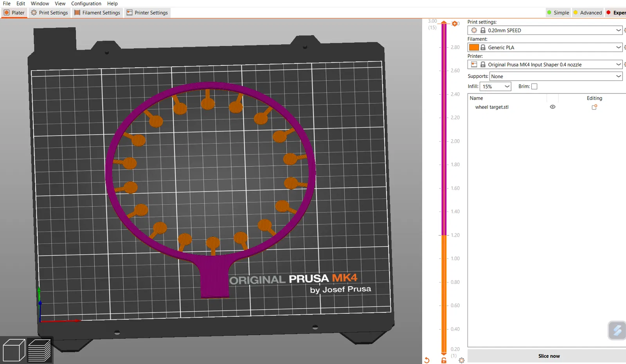Open the Edit menu

(x=21, y=4)
